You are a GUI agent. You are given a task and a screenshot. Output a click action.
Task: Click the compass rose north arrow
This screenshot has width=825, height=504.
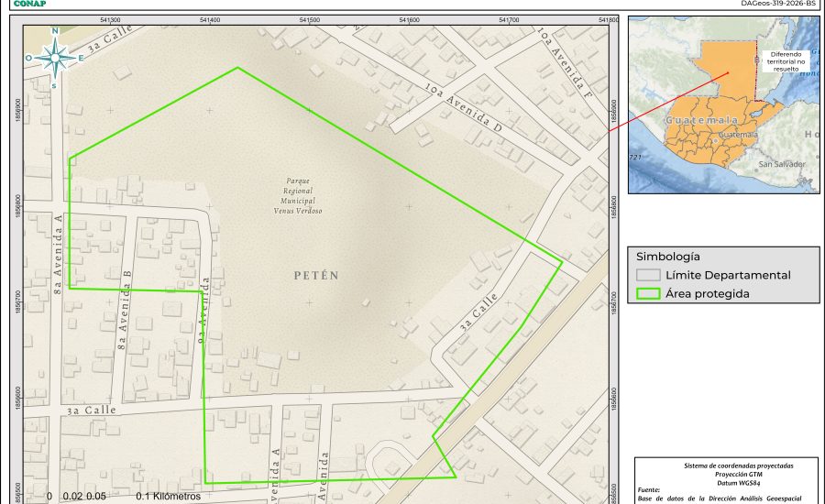coord(55,57)
